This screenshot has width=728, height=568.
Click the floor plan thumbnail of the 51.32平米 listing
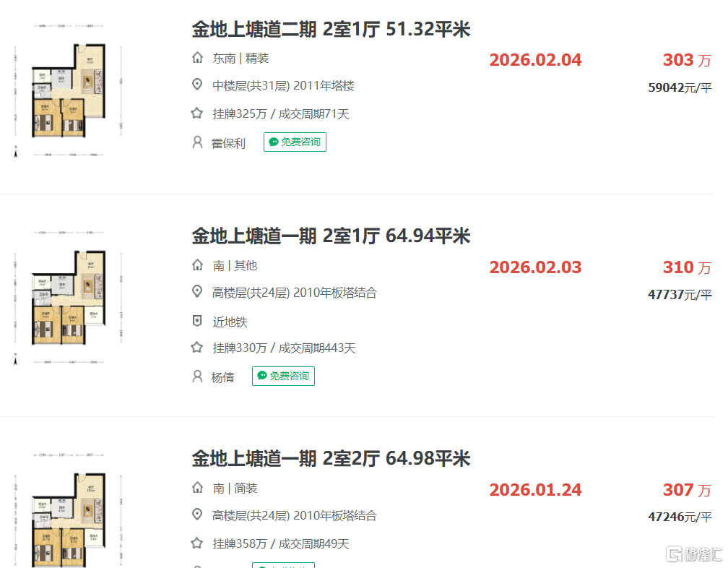pyautogui.click(x=68, y=90)
